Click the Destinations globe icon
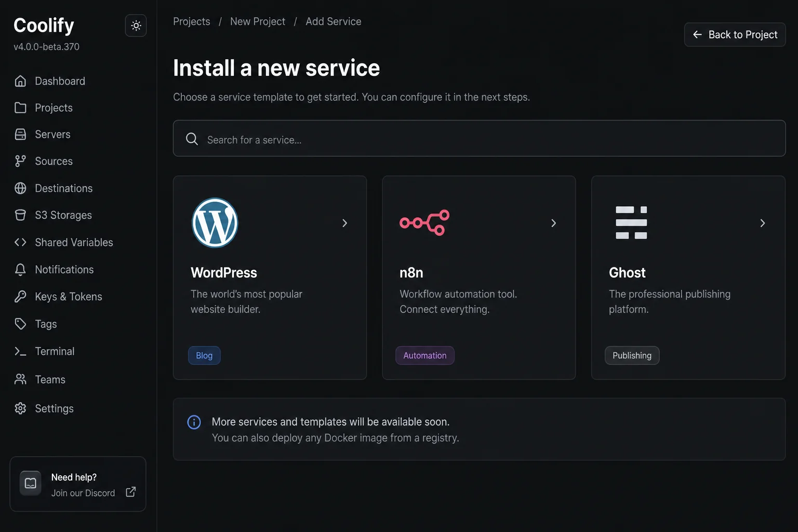This screenshot has width=798, height=532. click(20, 188)
